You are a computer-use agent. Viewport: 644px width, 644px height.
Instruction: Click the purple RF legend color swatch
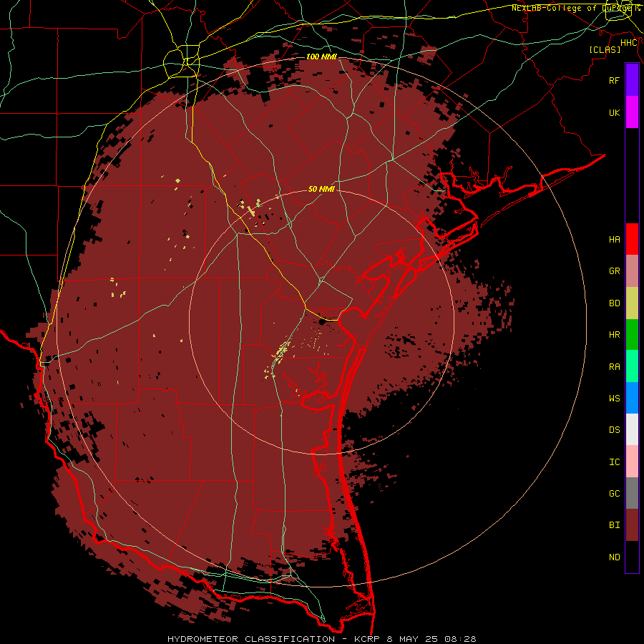tap(632, 80)
